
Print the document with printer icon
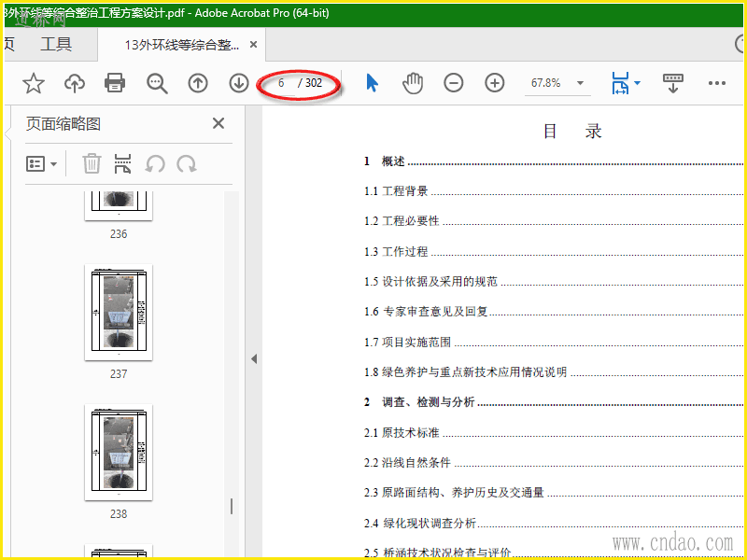pos(115,83)
